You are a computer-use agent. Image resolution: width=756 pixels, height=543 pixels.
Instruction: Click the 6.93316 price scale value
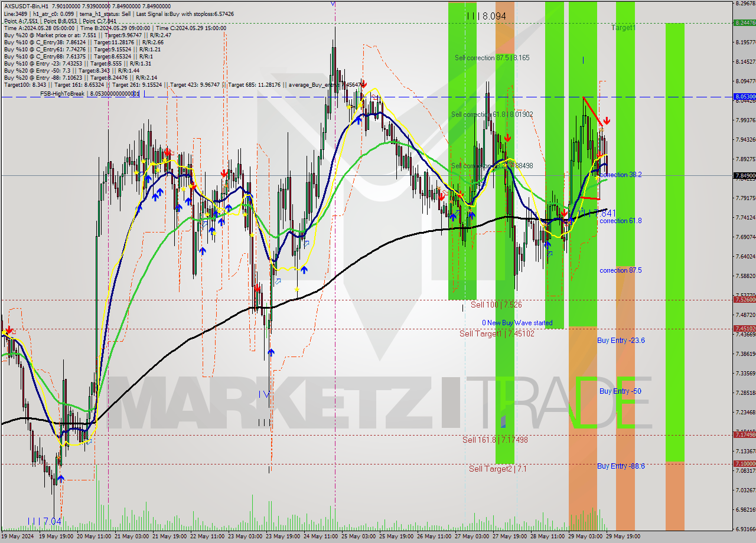745,528
